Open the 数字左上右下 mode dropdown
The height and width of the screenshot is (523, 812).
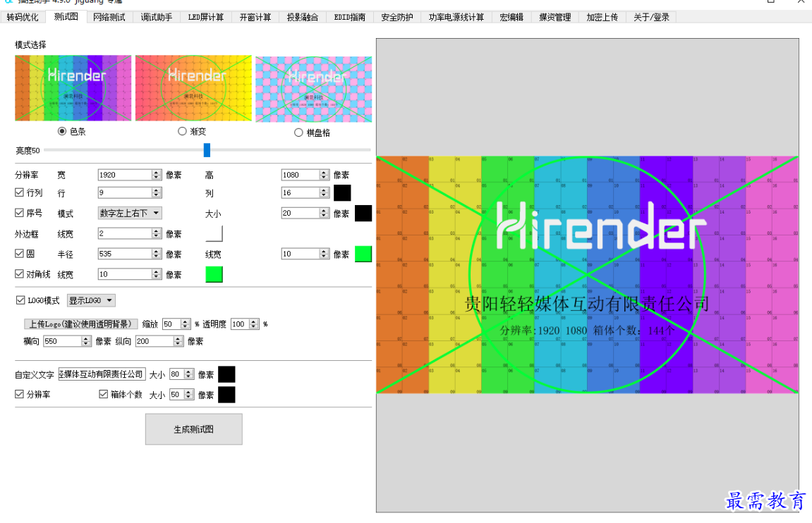(130, 213)
